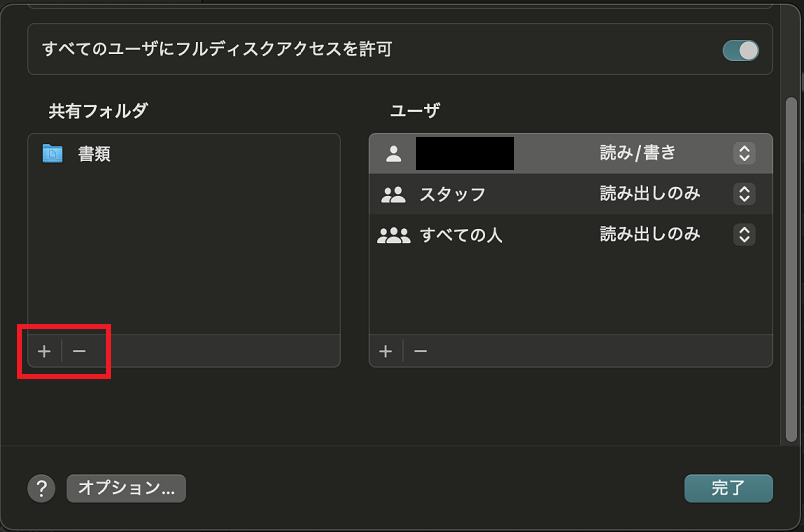Click the 書類 folder icon
Screen dimensions: 804x532
pos(52,154)
